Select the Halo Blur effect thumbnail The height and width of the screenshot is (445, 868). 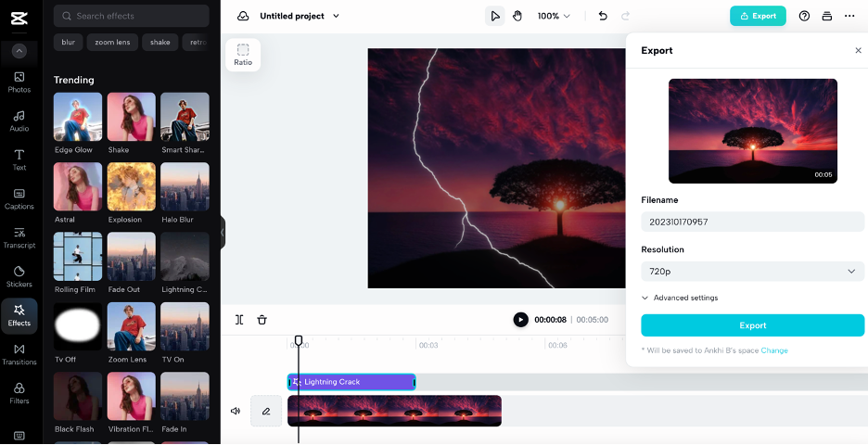(185, 186)
